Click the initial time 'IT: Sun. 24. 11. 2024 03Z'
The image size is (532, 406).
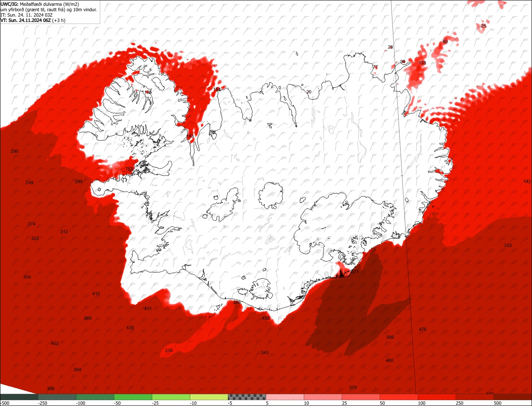click(x=26, y=15)
